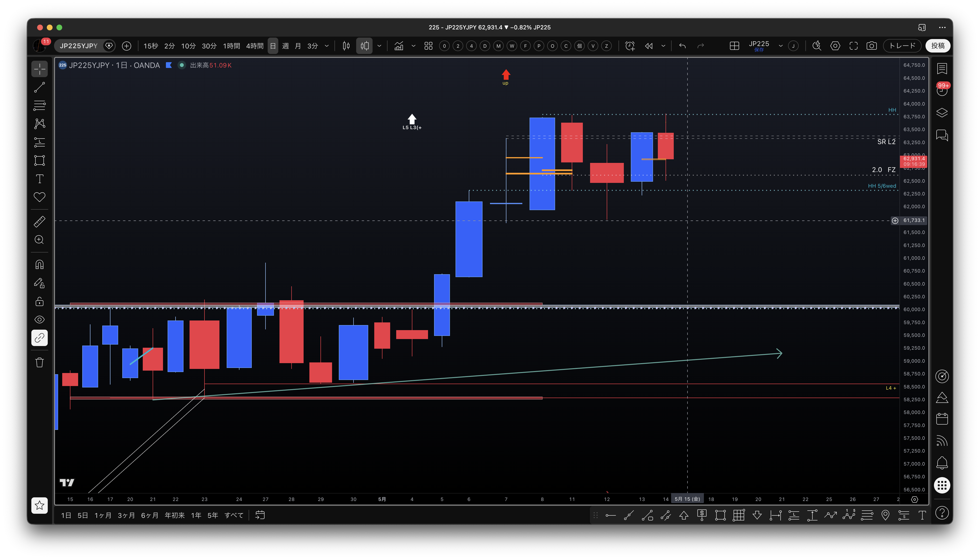The height and width of the screenshot is (560, 980).
Task: Open the chart layout grid selector
Action: tap(734, 46)
